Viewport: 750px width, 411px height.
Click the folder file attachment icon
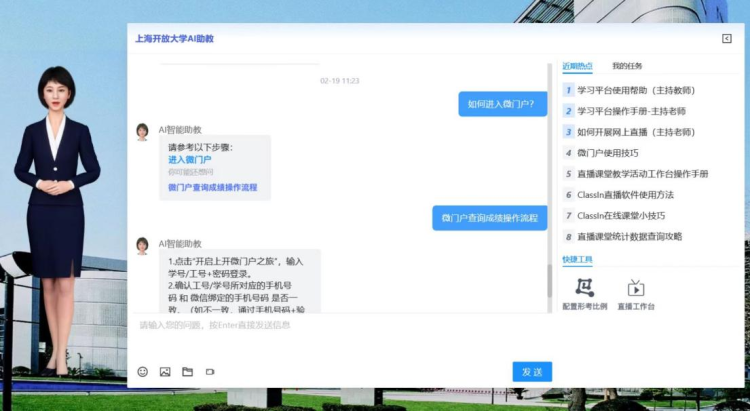(x=187, y=372)
